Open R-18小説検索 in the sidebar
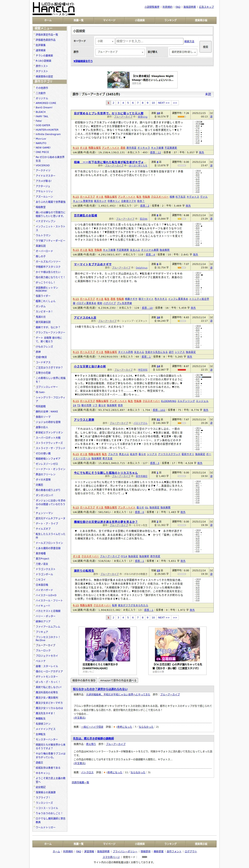This screenshot has height=868, width=249. point(43,61)
